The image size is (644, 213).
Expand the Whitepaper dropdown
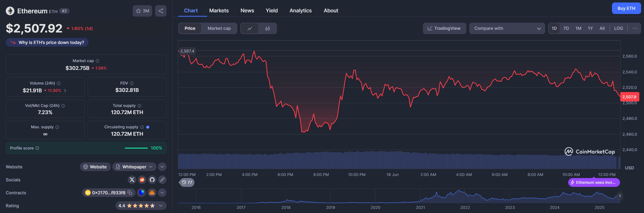coord(134,167)
